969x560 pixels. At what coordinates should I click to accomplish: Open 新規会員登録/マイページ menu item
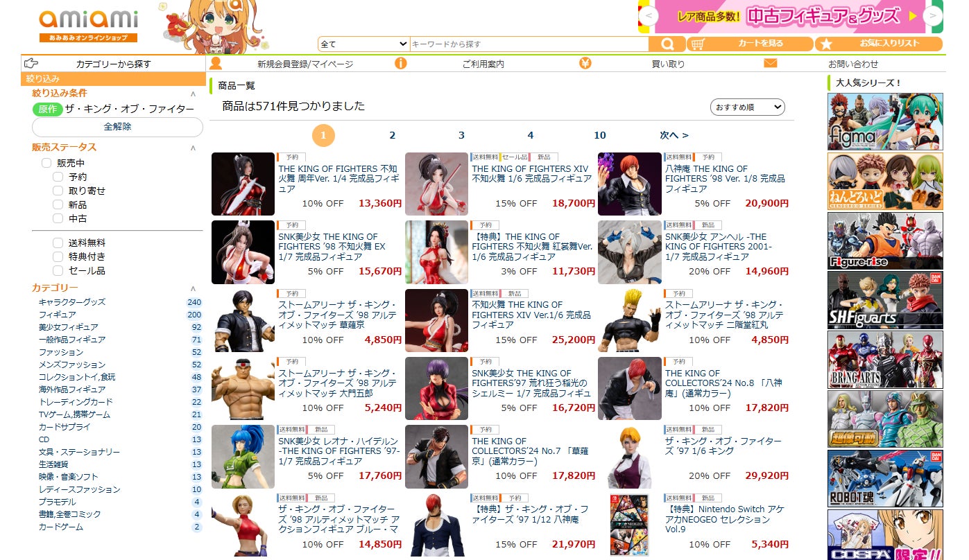[x=305, y=64]
